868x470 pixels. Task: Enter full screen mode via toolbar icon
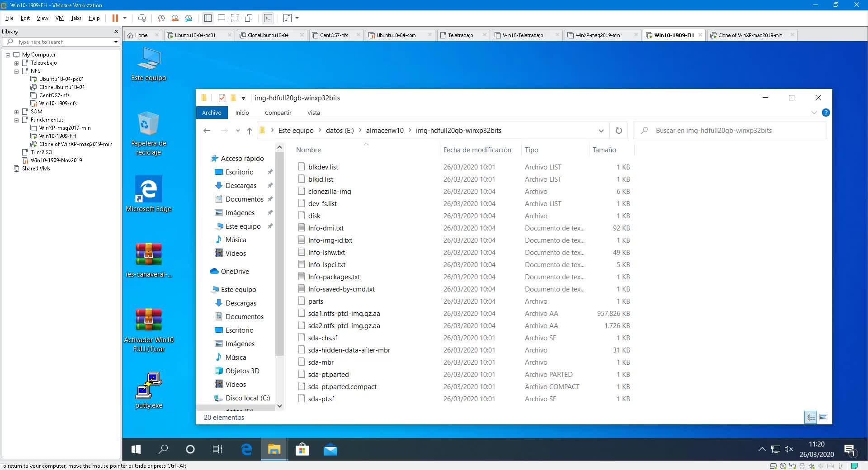click(x=235, y=18)
